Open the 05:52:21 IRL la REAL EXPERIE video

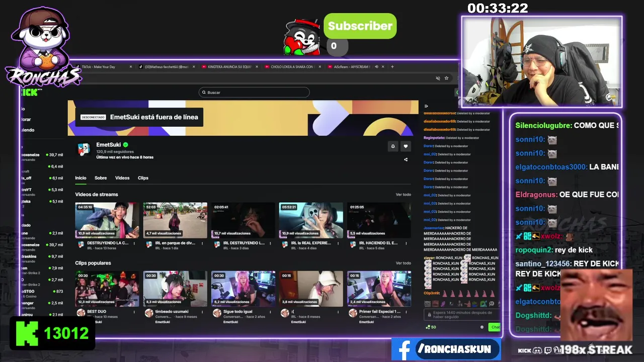point(311,220)
